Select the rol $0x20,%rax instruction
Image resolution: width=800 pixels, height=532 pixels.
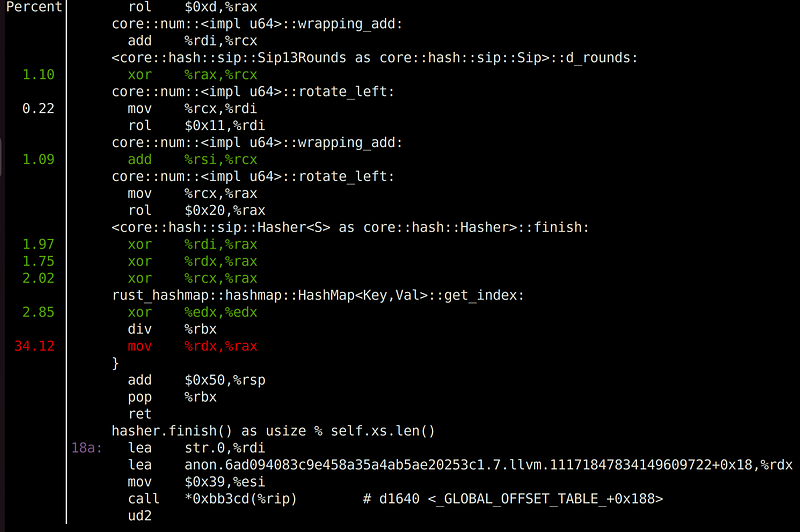[196, 210]
